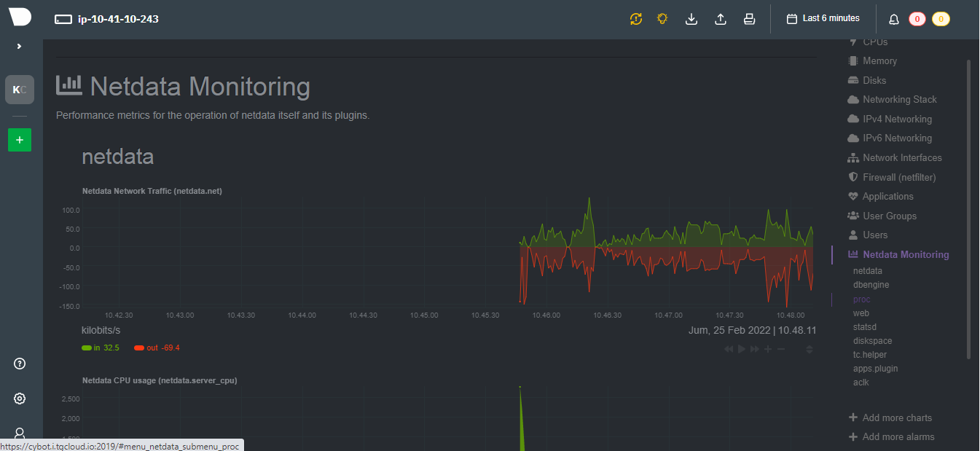
Task: Click the Netdata Network Traffic chart title
Action: (152, 191)
